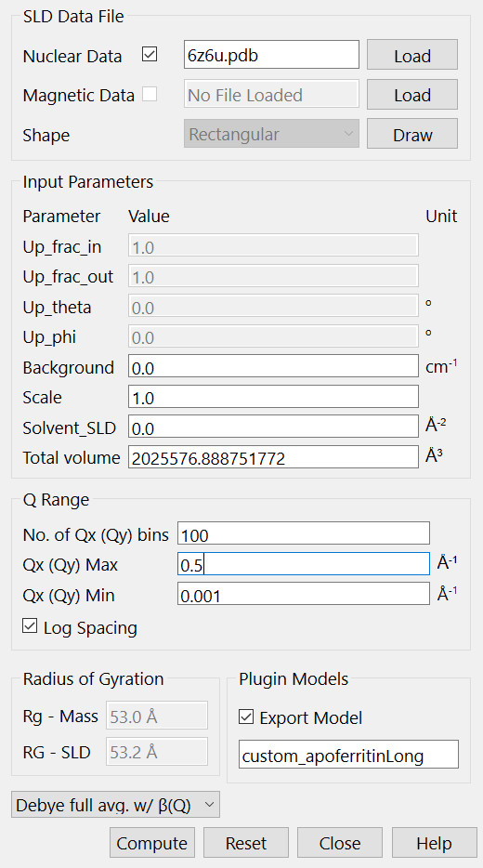483x868 pixels.
Task: Close the calculator dialog
Action: tap(340, 843)
